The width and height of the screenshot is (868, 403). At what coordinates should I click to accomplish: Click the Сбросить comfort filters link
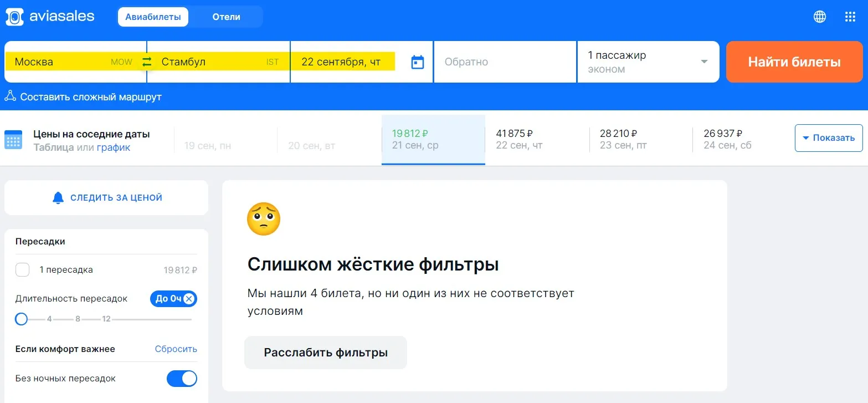(176, 349)
